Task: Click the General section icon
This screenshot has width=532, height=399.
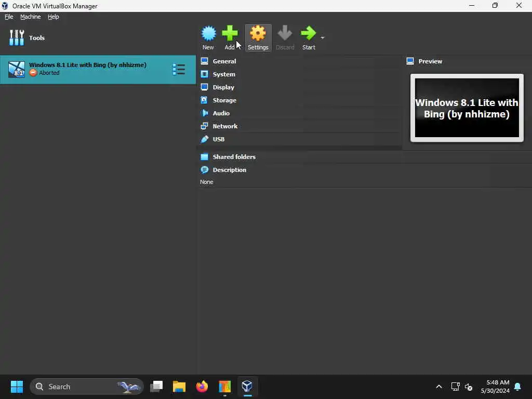Action: pyautogui.click(x=204, y=61)
